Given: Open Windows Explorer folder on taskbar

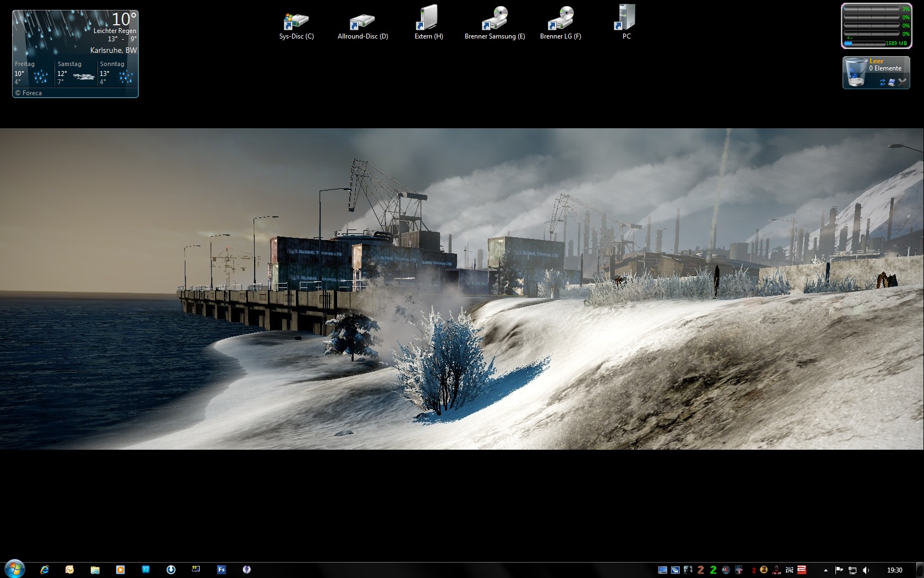Looking at the screenshot, I should pyautogui.click(x=95, y=570).
